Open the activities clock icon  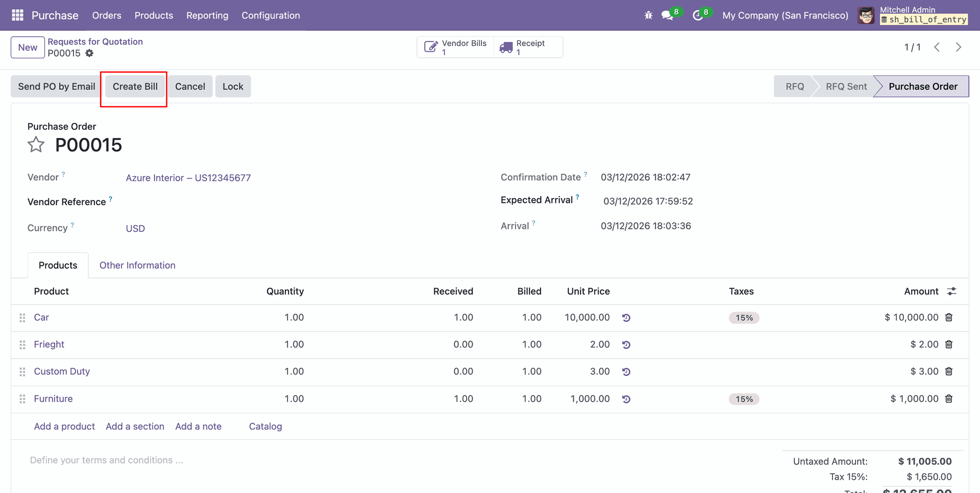[697, 15]
